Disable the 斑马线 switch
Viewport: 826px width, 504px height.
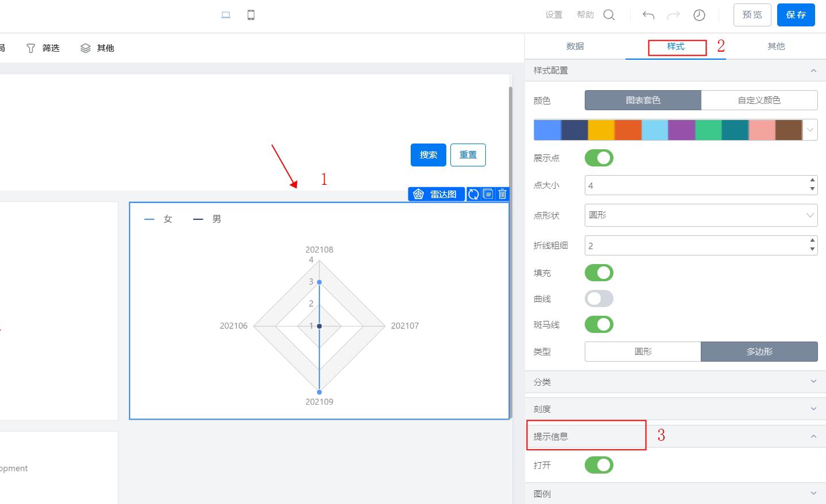[599, 324]
